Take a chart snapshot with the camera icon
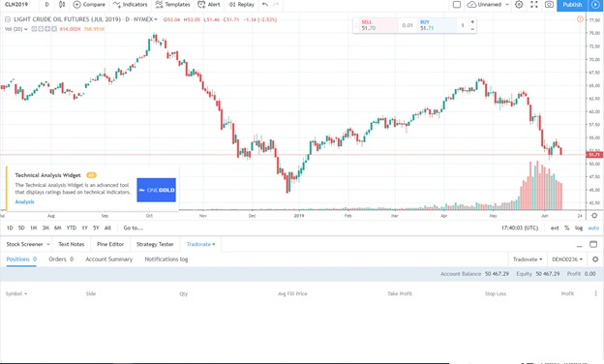Image resolution: width=604 pixels, height=364 pixels. pyautogui.click(x=549, y=5)
